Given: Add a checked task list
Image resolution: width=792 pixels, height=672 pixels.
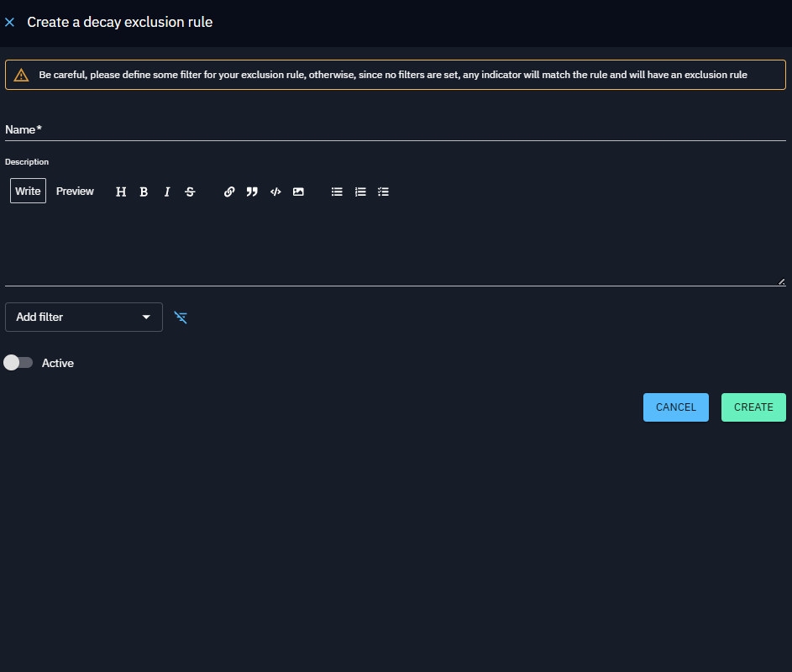Looking at the screenshot, I should pos(383,192).
